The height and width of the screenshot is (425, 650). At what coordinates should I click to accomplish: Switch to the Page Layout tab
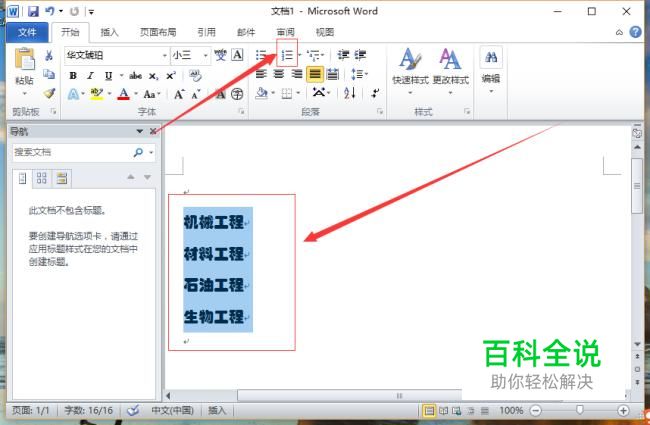(x=158, y=32)
